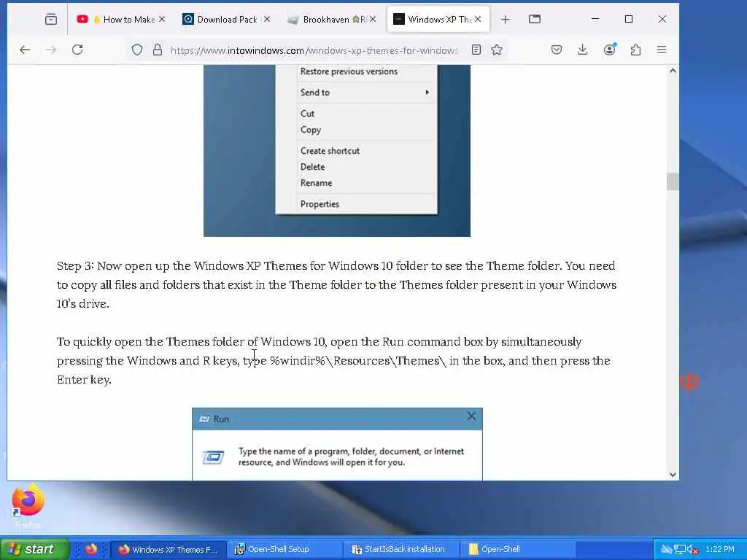This screenshot has width=747, height=560.
Task: Launch Firefox from quick launch bar
Action: click(x=91, y=549)
